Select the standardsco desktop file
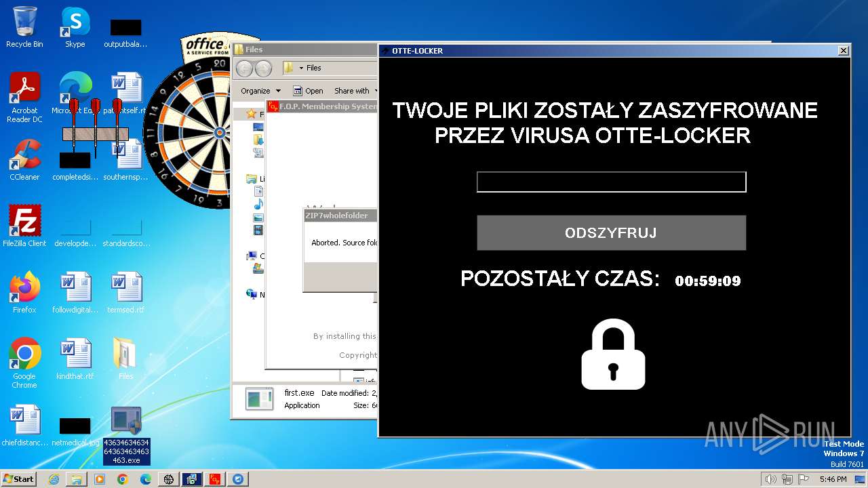Viewport: 868px width, 488px height. click(x=125, y=234)
